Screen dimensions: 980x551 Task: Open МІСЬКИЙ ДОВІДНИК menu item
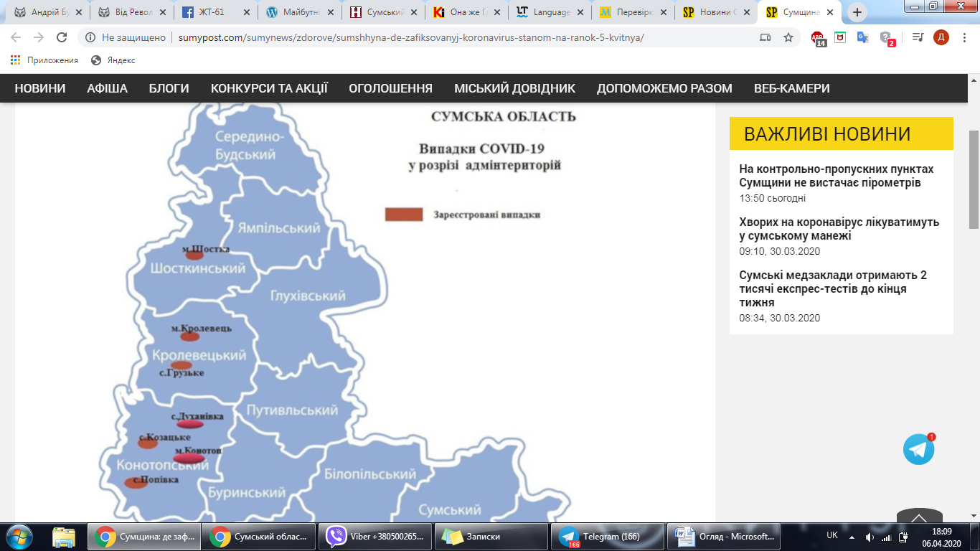[515, 88]
